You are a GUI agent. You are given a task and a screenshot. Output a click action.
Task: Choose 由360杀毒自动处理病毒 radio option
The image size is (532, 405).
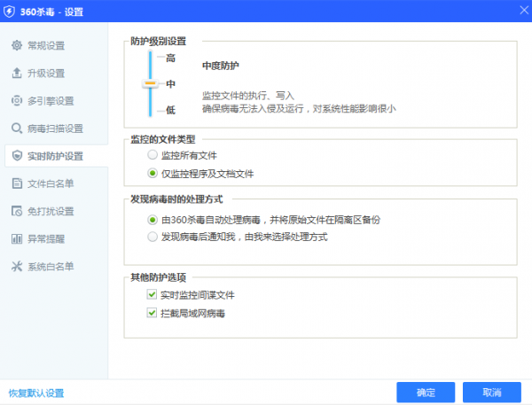point(153,219)
